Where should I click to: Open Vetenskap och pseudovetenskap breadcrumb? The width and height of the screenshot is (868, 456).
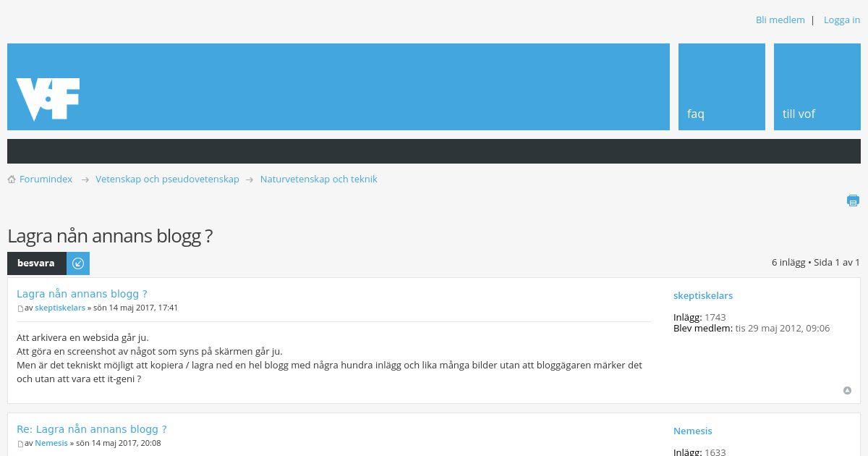point(167,179)
